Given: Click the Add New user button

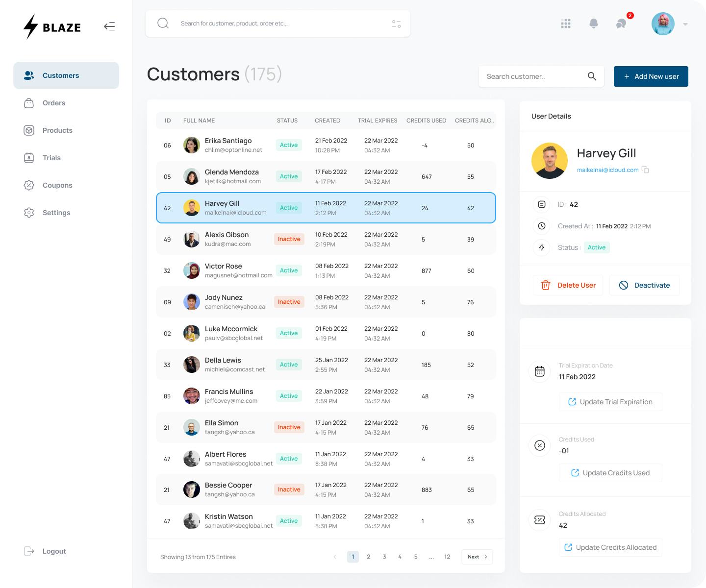Looking at the screenshot, I should 651,76.
